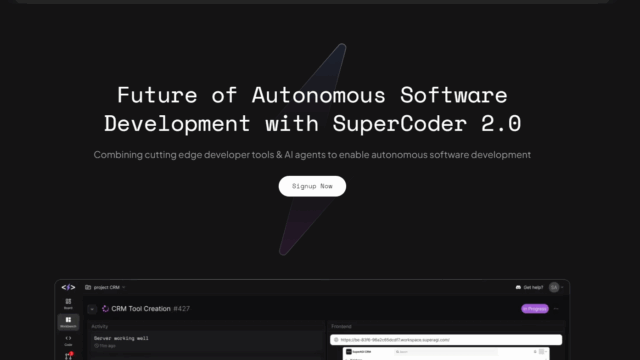Click the Discord icon beside Get help
640x360 pixels.
pyautogui.click(x=518, y=287)
